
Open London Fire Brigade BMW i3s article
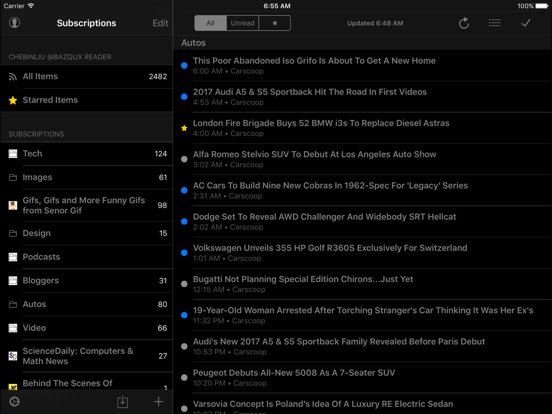point(363,128)
